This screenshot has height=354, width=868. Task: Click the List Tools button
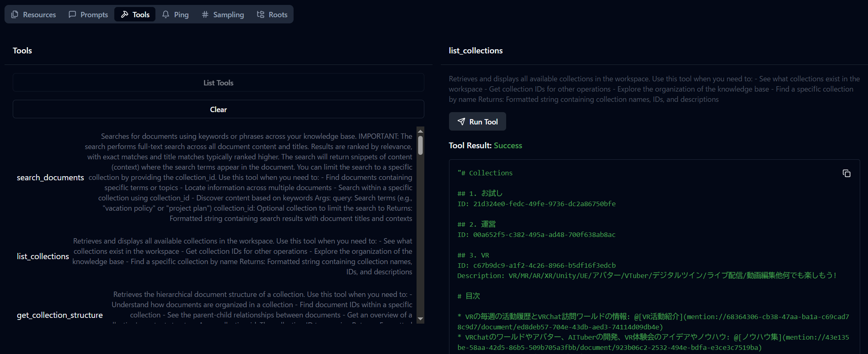[218, 83]
